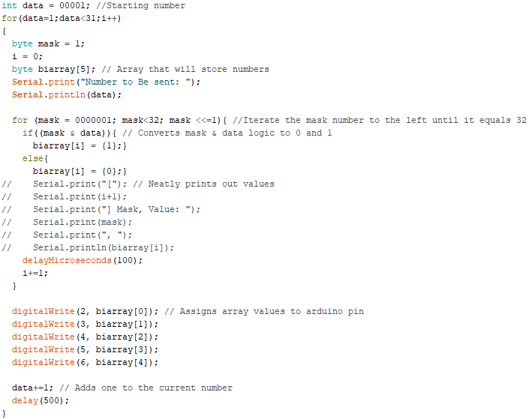This screenshot has width=532, height=419.
Task: Click the 'delay(500);' call
Action: pos(41,401)
